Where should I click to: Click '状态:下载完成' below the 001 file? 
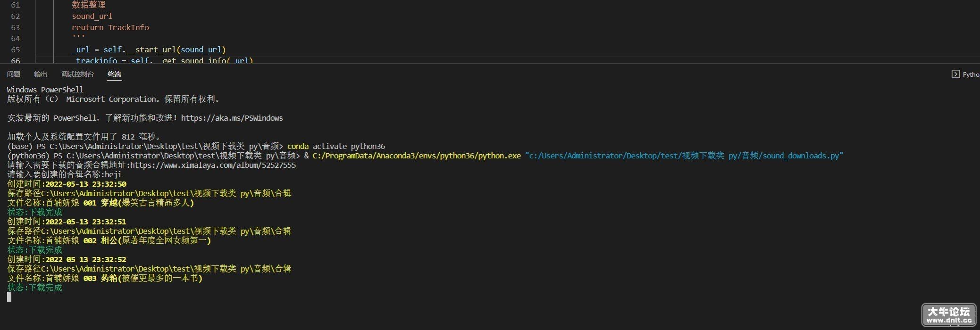34,212
